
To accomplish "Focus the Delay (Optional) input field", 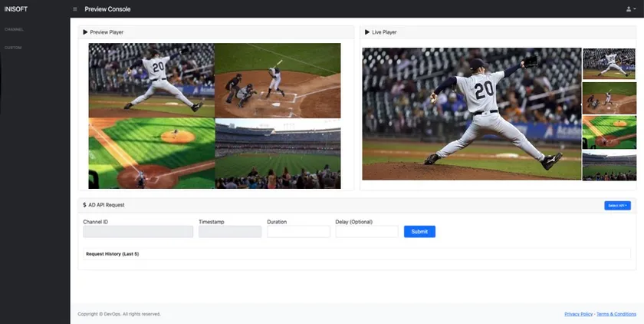I will 366,232.
